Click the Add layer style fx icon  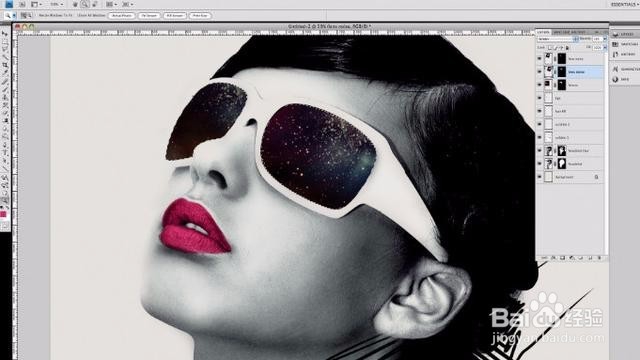point(553,258)
